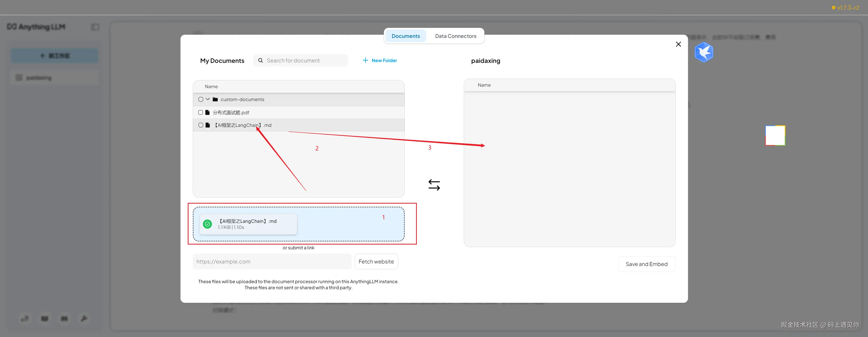Check the custom-documents folder checkbox

tap(201, 100)
